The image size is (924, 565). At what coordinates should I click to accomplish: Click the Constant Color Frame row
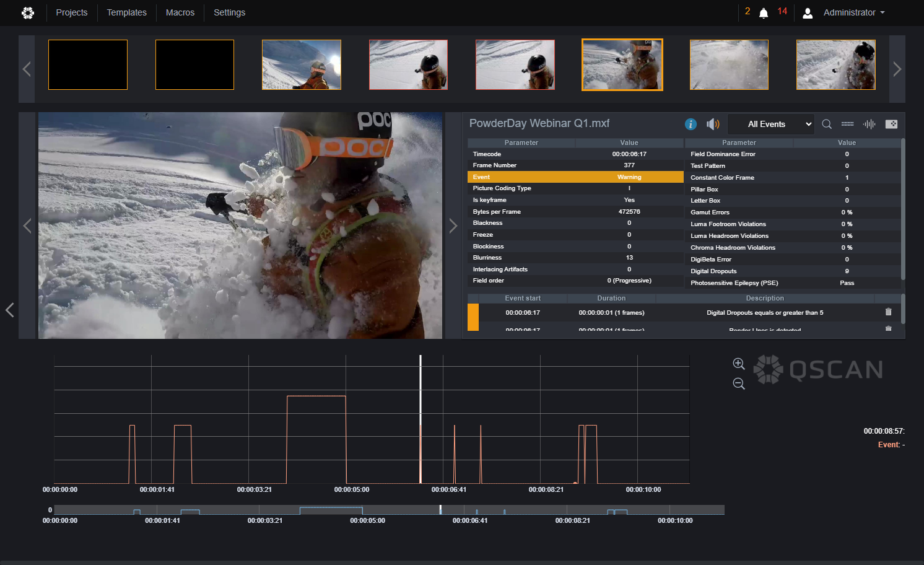coord(793,178)
